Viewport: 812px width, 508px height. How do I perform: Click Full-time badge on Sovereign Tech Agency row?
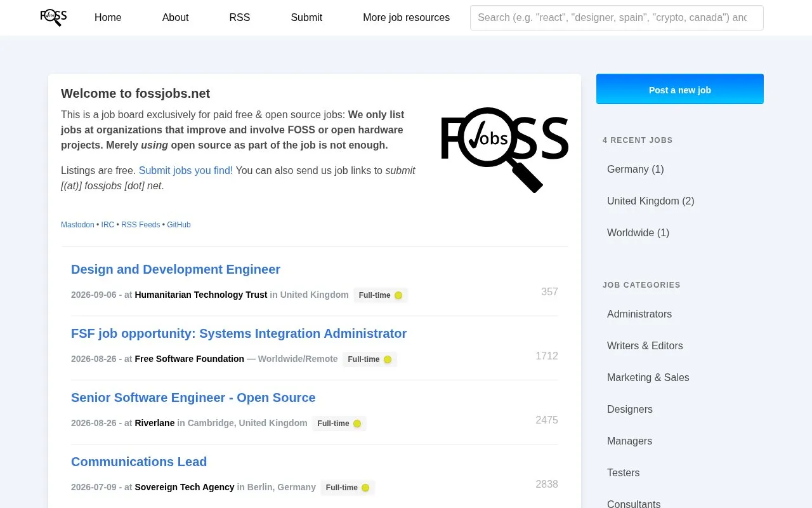[348, 488]
